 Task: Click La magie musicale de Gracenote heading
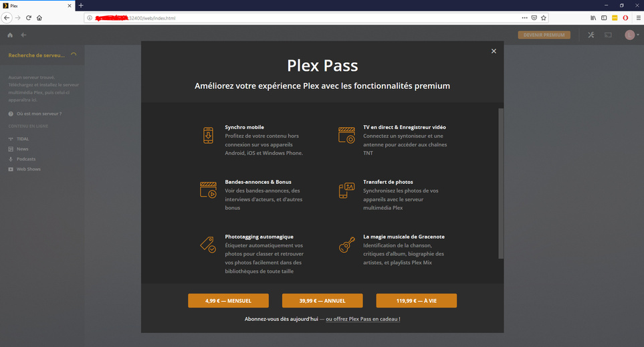(x=404, y=237)
